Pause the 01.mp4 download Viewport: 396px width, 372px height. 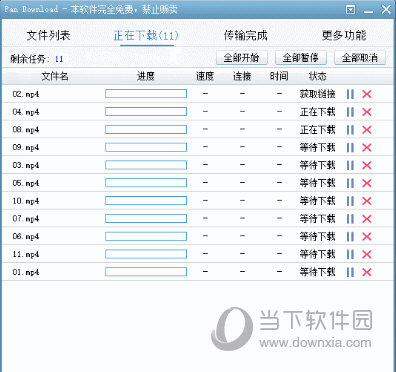[350, 272]
